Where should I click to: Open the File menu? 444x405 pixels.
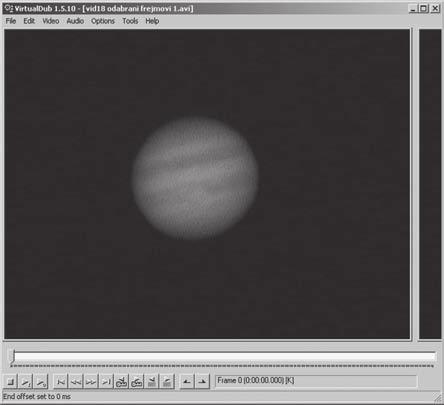point(11,21)
